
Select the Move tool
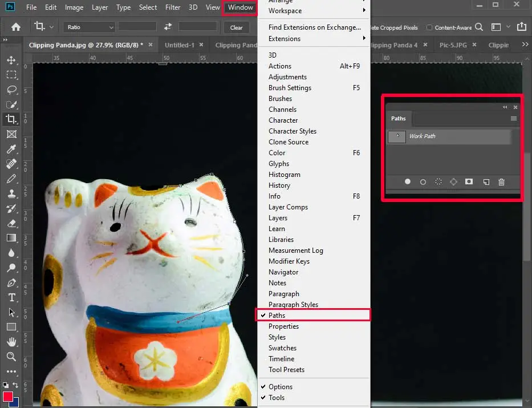pos(11,60)
